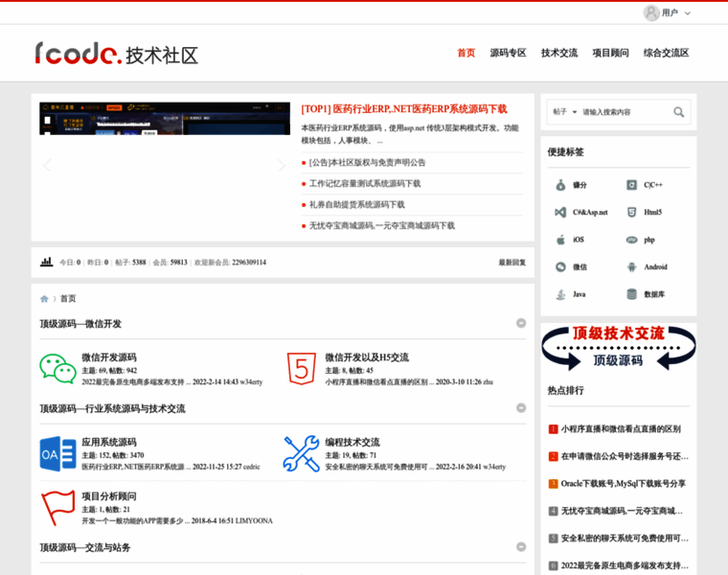
Task: Click the fcode 技术社区 logo
Action: click(x=117, y=54)
